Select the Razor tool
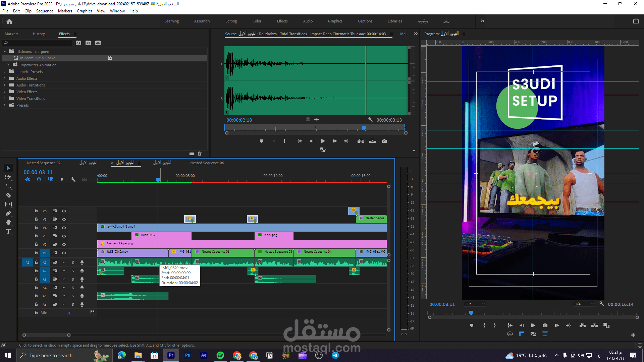This screenshot has width=644, height=362. (x=8, y=195)
